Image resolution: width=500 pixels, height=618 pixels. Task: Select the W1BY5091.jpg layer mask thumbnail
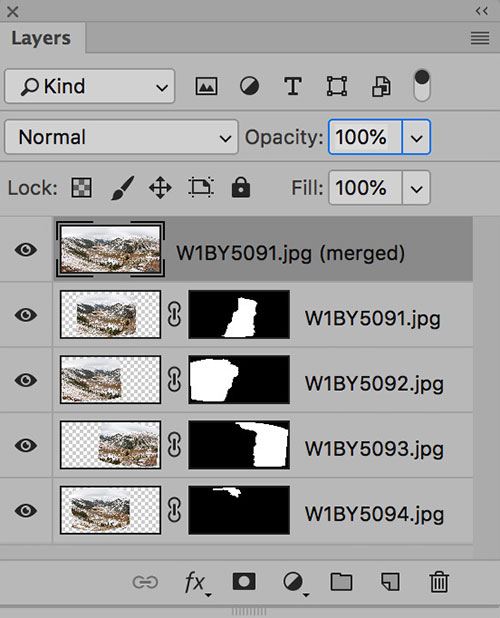coord(239,315)
